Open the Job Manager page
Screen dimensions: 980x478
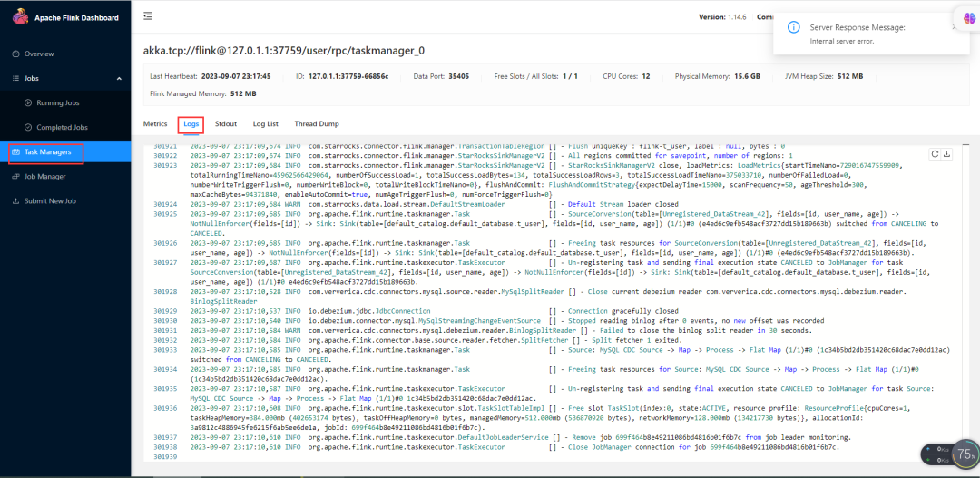coord(44,177)
